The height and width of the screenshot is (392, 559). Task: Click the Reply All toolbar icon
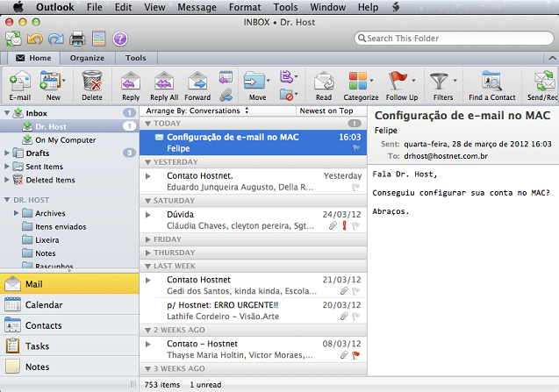(x=164, y=85)
